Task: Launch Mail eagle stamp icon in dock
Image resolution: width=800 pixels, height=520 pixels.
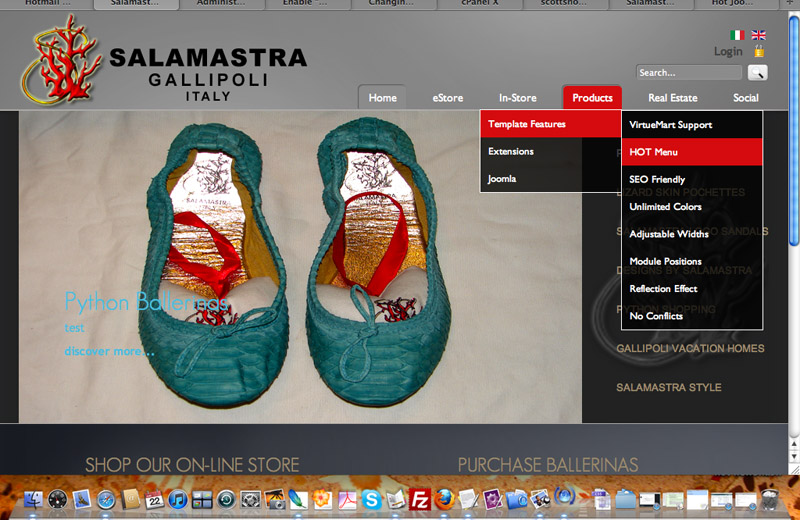Action: [82, 499]
